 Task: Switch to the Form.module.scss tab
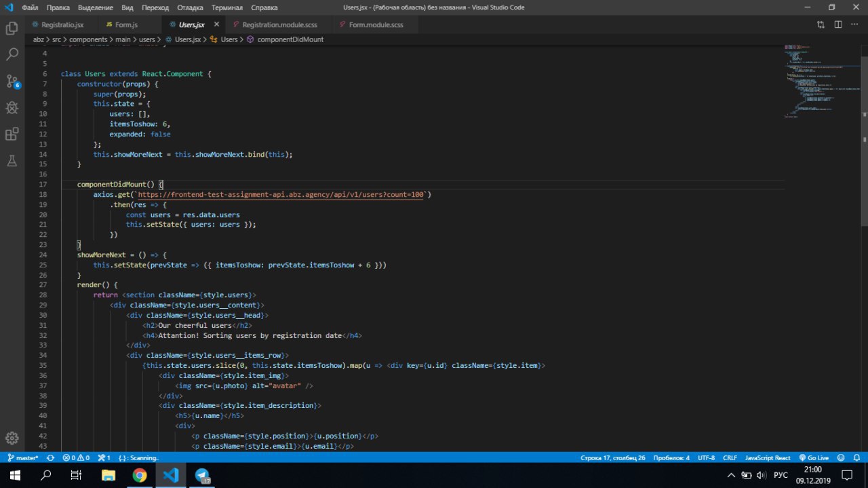click(376, 25)
